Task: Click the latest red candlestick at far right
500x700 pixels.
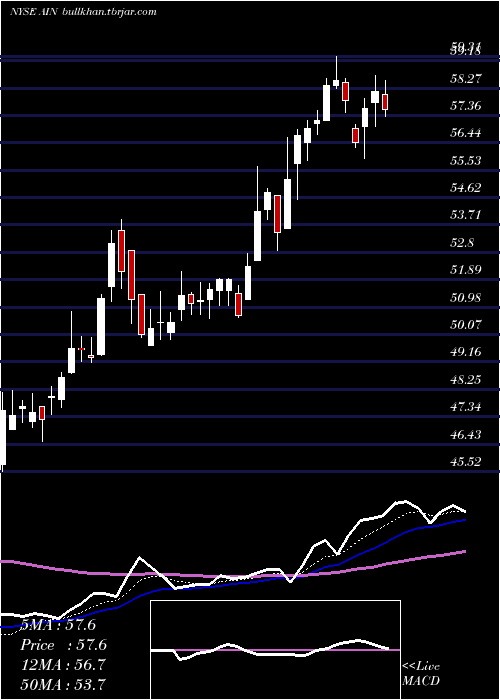Action: (x=385, y=102)
